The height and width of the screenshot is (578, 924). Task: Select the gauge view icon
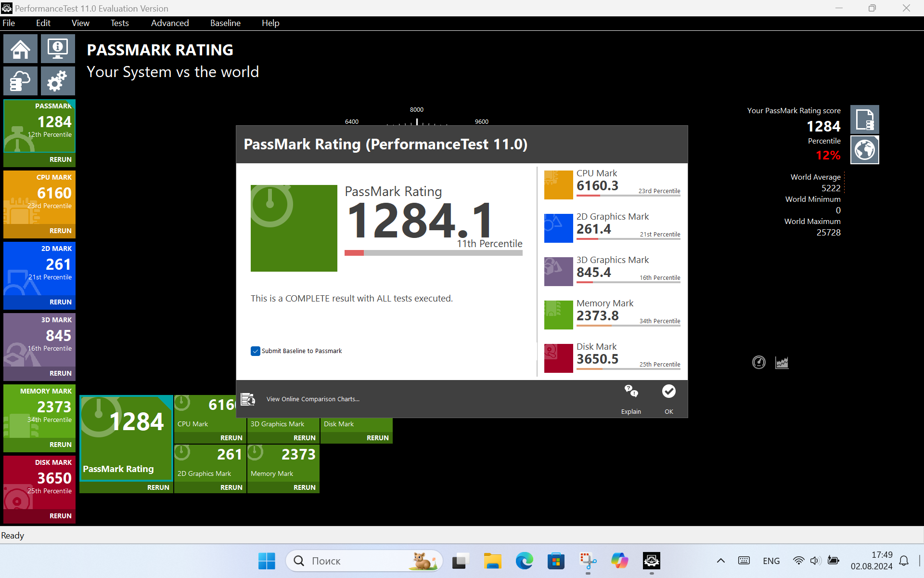759,362
